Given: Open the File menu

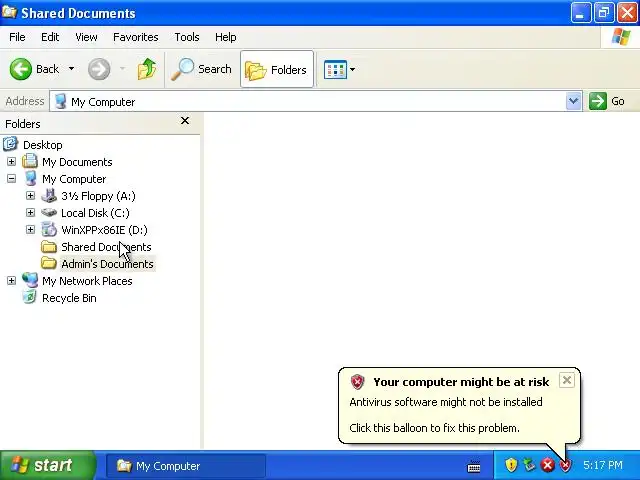Looking at the screenshot, I should tap(17, 37).
